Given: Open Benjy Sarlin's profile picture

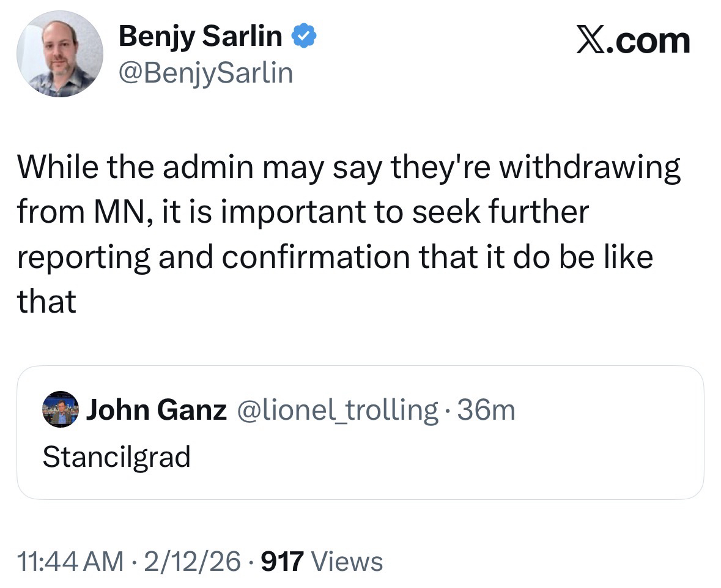Looking at the screenshot, I should [x=60, y=54].
